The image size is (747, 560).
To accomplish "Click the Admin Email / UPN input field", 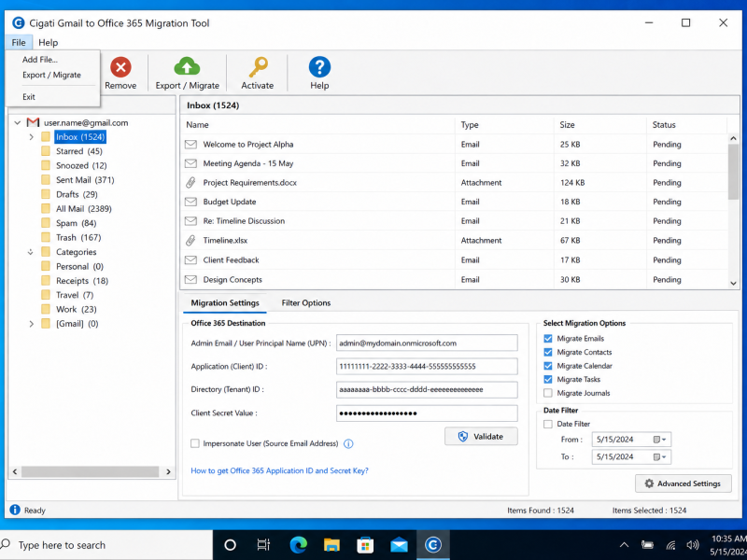I will pyautogui.click(x=427, y=343).
